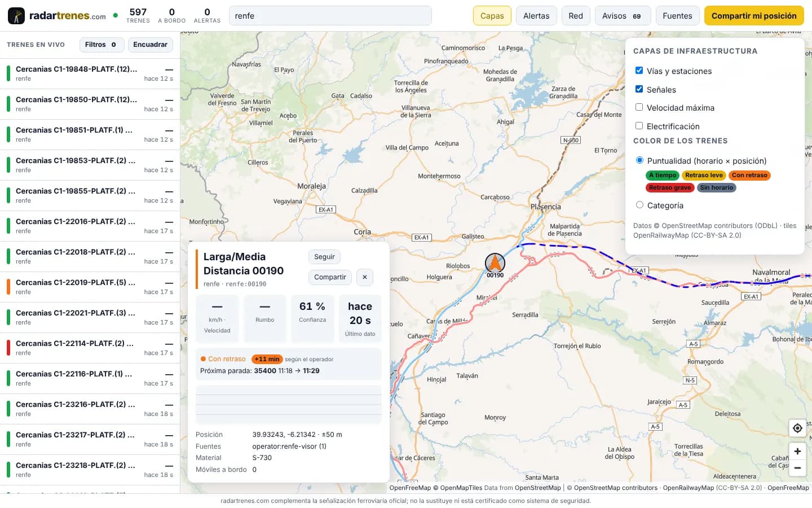Select delayed train Cercanias C1-22019-PLATF.(5)
This screenshot has width=812, height=508.
point(90,287)
